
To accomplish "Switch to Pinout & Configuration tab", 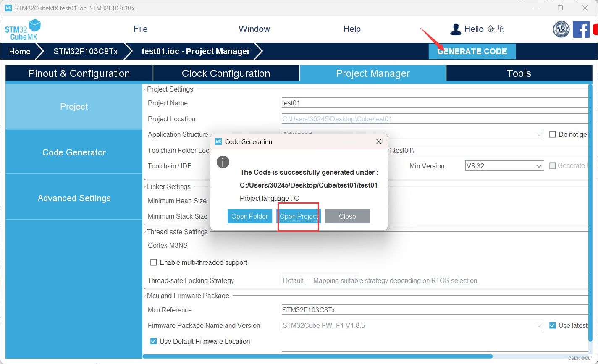I will [79, 73].
